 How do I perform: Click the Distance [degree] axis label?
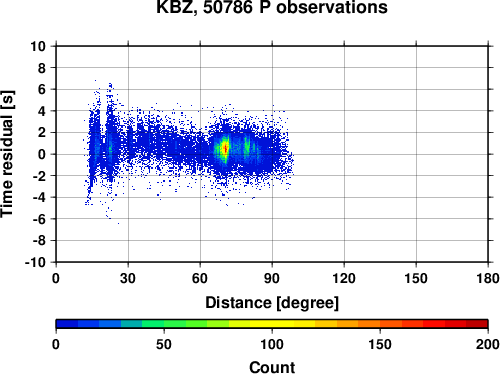[272, 303]
